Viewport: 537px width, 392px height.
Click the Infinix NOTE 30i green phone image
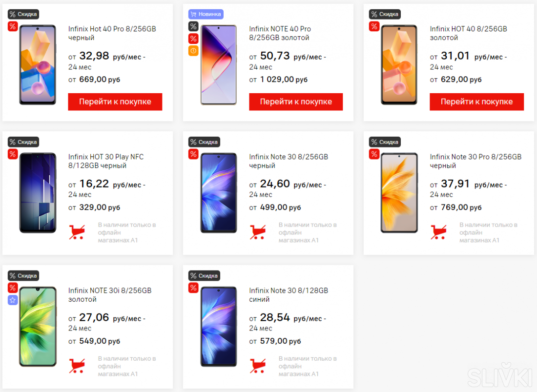click(x=38, y=326)
